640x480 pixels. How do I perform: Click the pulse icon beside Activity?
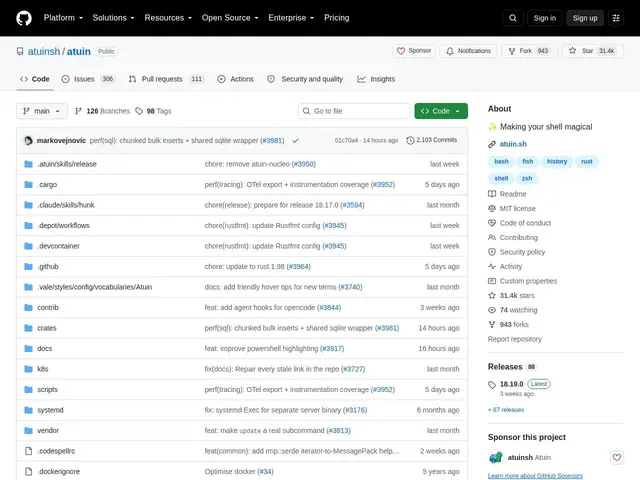492,266
